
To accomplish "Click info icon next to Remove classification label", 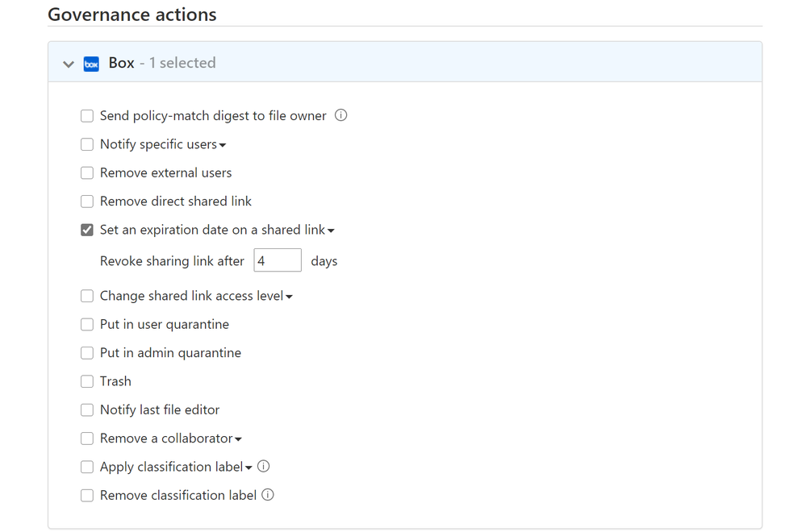I will (x=268, y=495).
